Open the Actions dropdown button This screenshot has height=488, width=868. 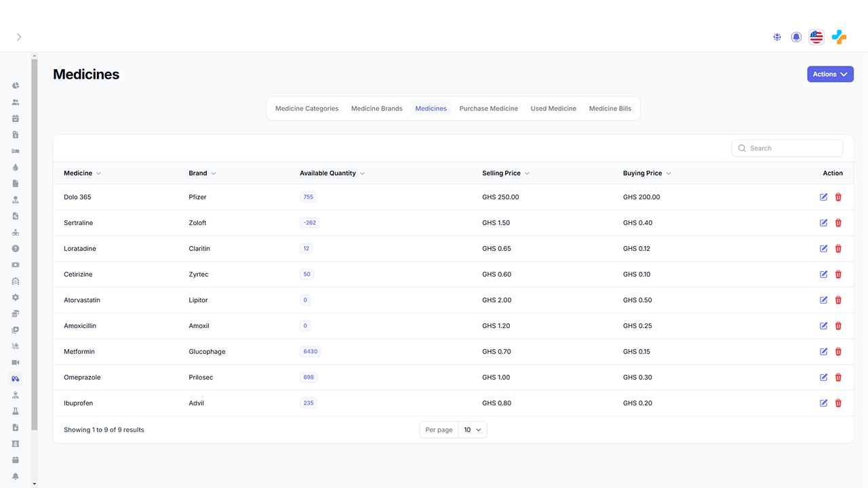[830, 74]
